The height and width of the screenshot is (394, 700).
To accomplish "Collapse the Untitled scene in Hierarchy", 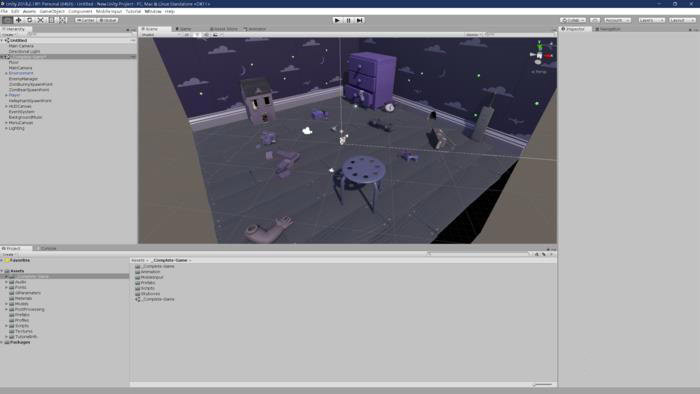I will click(x=2, y=40).
